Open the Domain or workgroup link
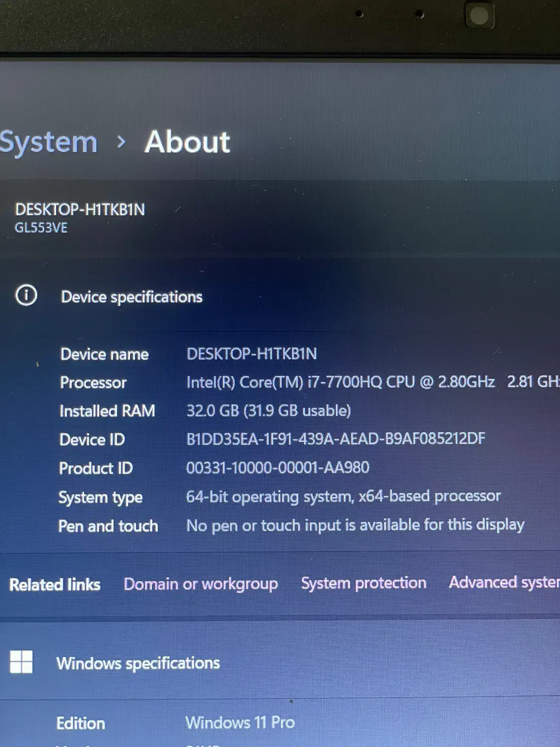The height and width of the screenshot is (747, 560). tap(201, 584)
